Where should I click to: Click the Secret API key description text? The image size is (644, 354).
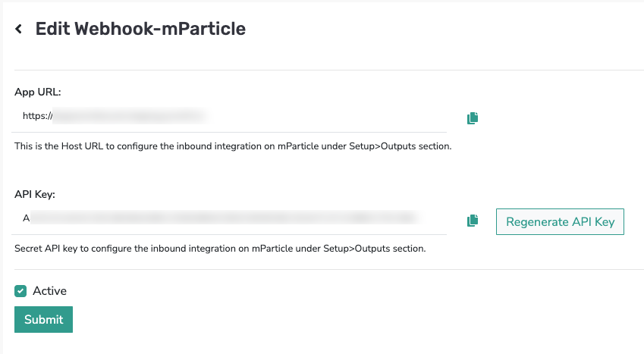(x=220, y=249)
